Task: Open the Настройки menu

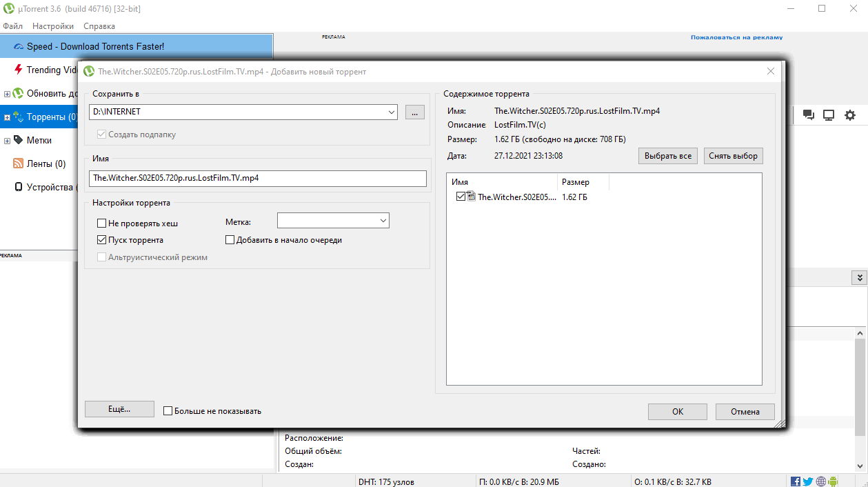Action: point(53,26)
